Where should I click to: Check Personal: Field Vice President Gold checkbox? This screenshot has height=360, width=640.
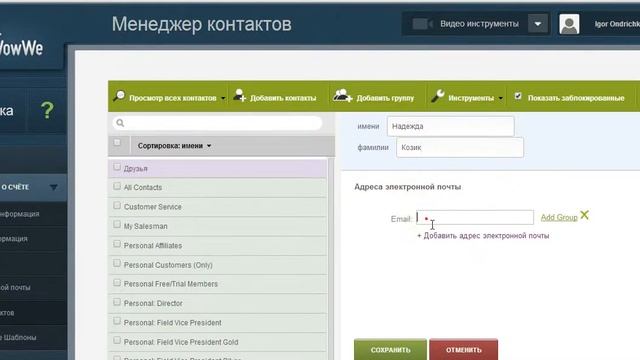pyautogui.click(x=117, y=340)
